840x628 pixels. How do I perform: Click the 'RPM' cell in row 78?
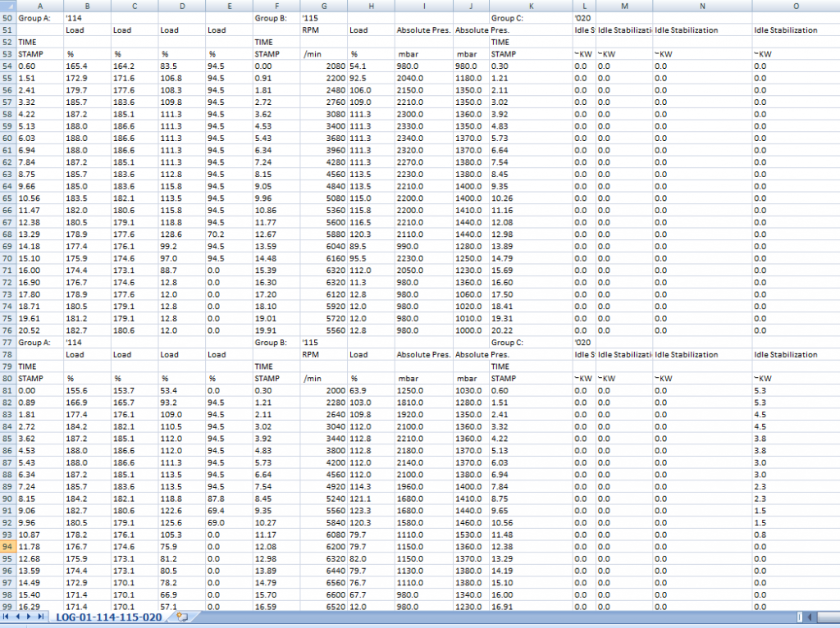point(312,355)
